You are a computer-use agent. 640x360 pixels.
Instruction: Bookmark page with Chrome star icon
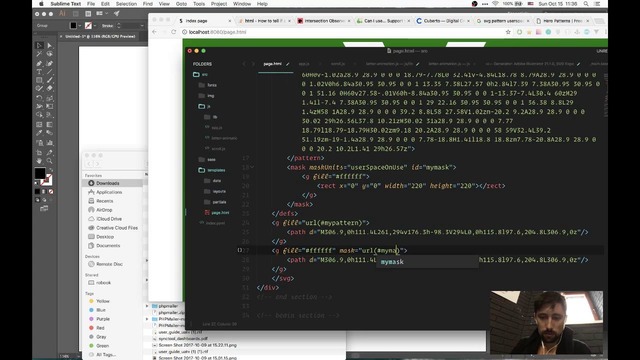[508, 32]
